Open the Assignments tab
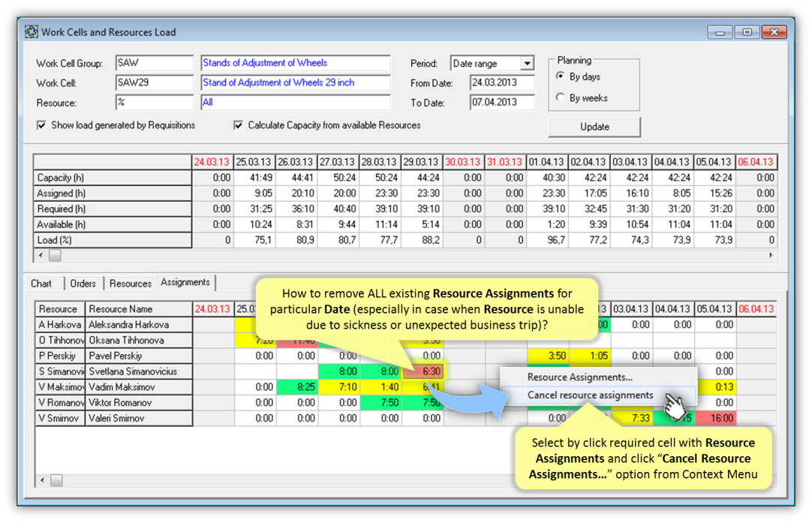 (x=185, y=282)
